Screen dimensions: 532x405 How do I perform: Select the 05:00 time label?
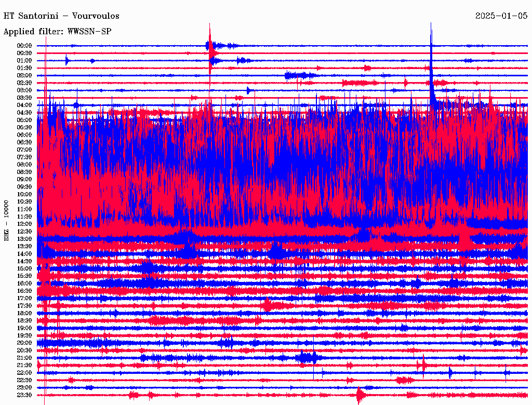coord(24,120)
